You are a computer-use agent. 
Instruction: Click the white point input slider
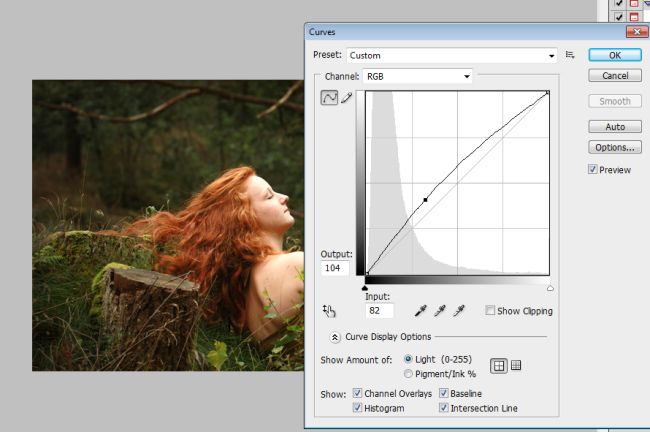coord(550,288)
